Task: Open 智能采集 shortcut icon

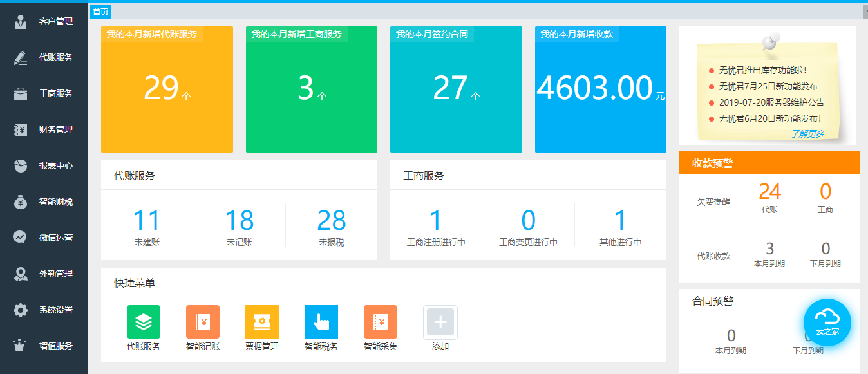Action: coord(381,322)
